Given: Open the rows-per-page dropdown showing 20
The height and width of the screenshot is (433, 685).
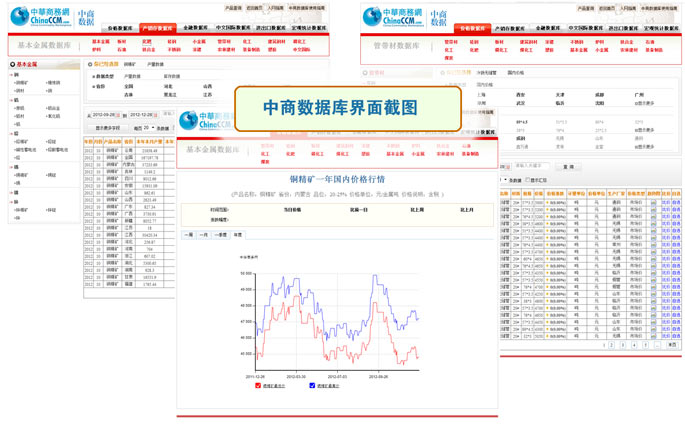Looking at the screenshot, I should point(149,128).
